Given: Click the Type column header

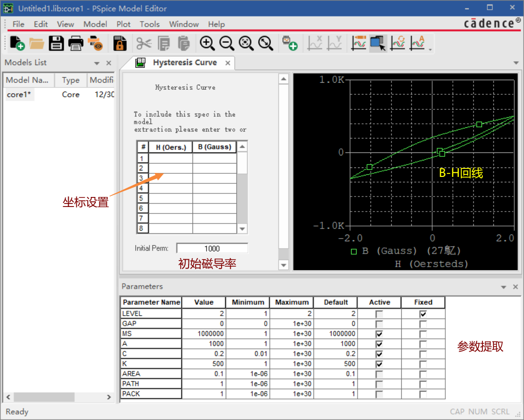Looking at the screenshot, I should 71,80.
